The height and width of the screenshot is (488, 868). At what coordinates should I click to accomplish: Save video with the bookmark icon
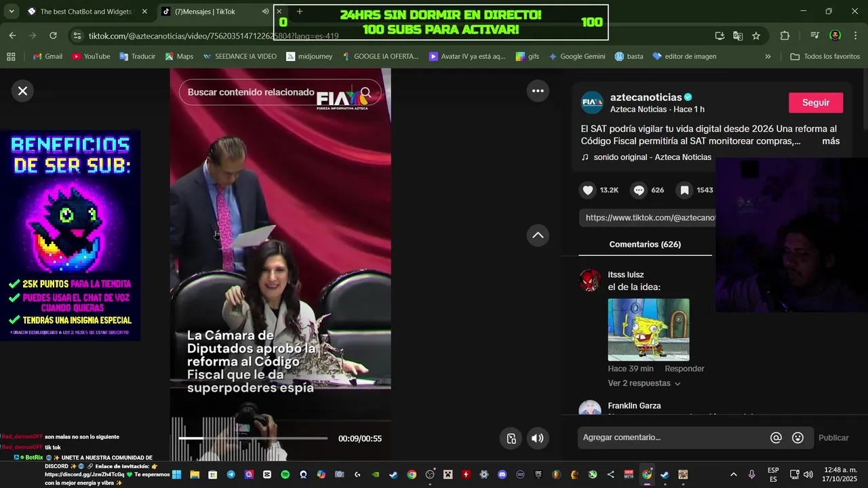685,190
